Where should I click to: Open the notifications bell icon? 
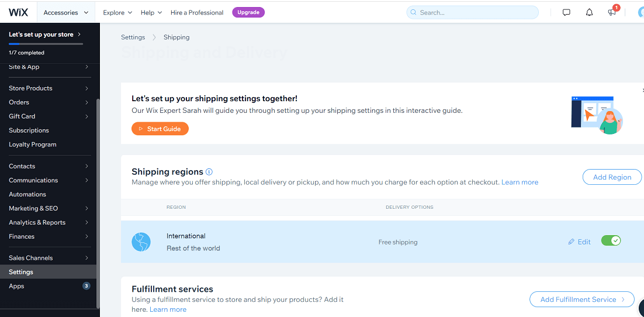click(590, 12)
